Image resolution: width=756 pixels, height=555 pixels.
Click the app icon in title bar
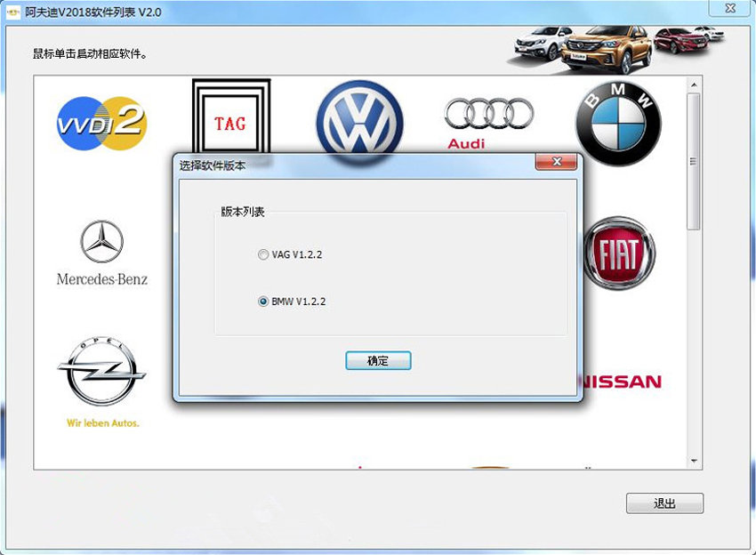click(x=13, y=12)
